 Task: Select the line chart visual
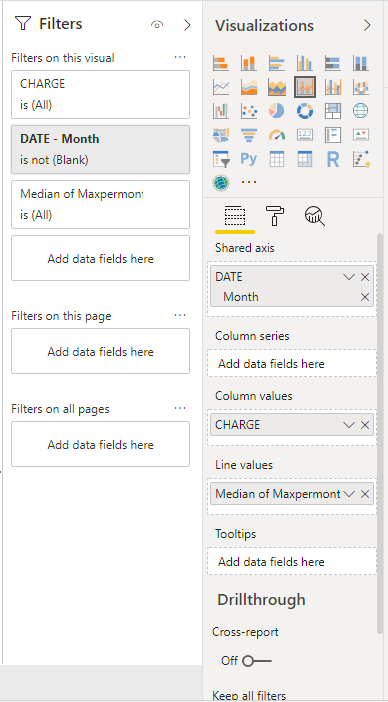[x=221, y=87]
